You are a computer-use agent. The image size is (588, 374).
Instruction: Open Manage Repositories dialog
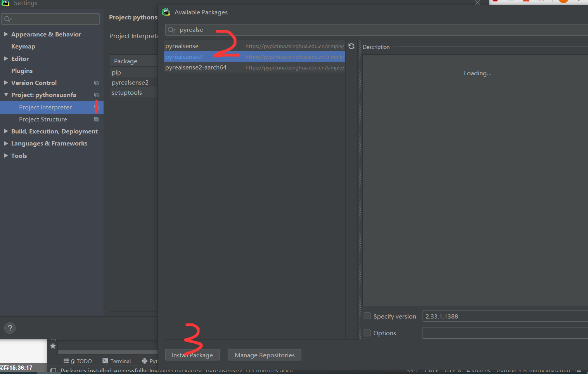[x=264, y=355]
